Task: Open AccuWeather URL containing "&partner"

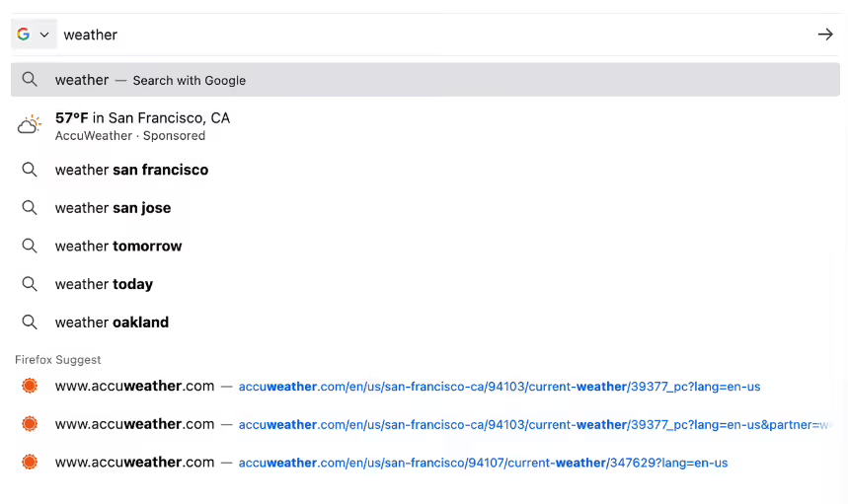Action: 533,425
